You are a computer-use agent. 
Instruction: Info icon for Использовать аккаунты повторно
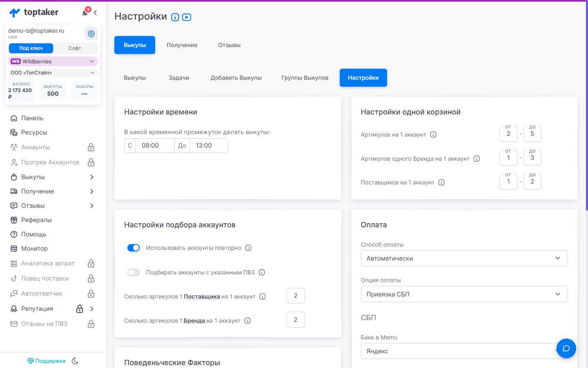click(248, 248)
